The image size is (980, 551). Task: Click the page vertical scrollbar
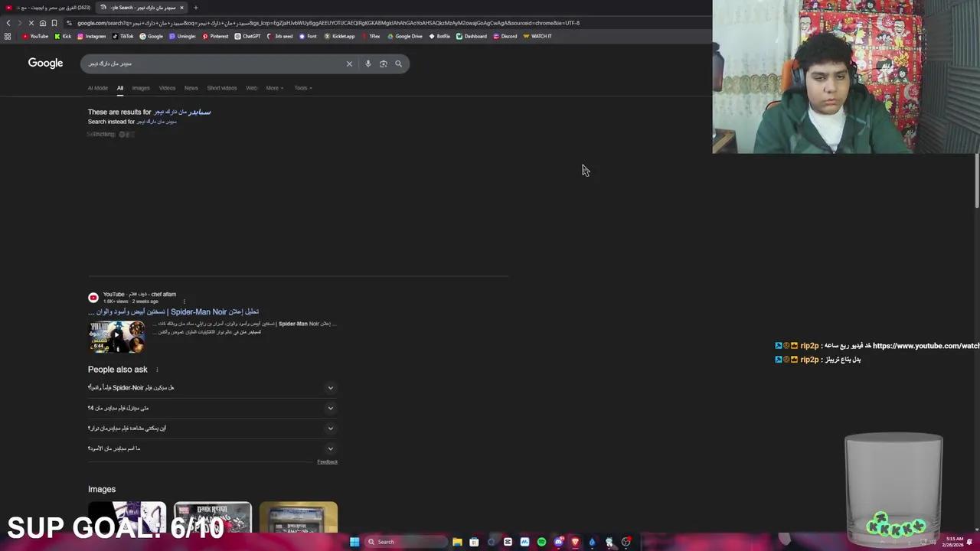pyautogui.click(x=976, y=181)
